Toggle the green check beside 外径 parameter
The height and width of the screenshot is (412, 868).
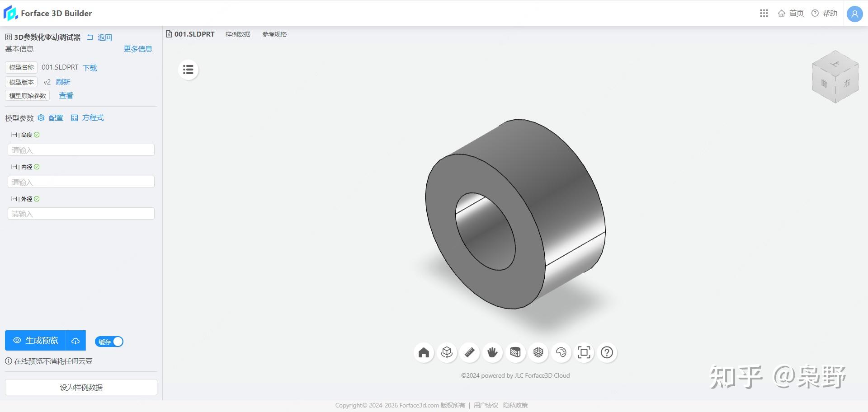tap(38, 199)
